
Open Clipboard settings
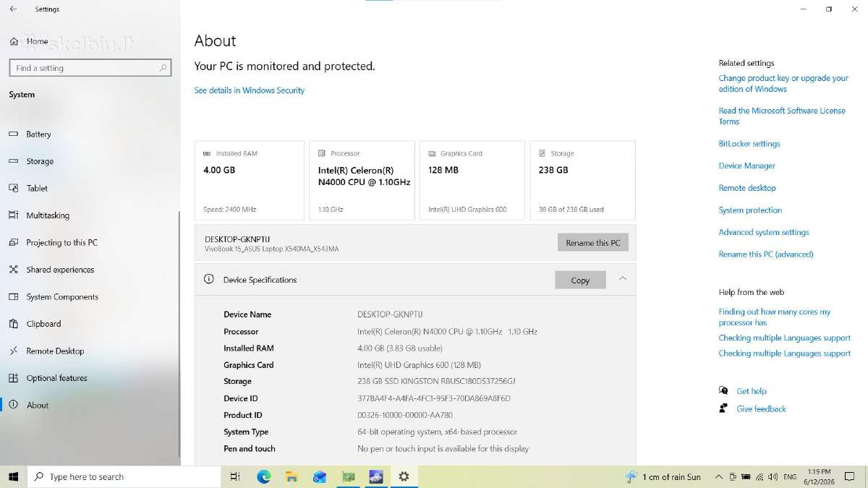(x=43, y=324)
